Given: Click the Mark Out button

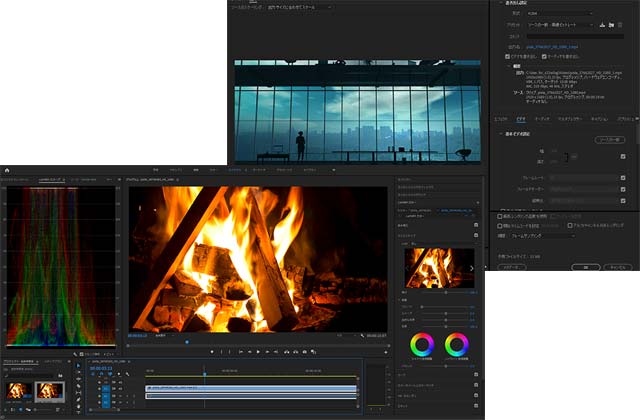Looking at the screenshot, I should click(229, 352).
